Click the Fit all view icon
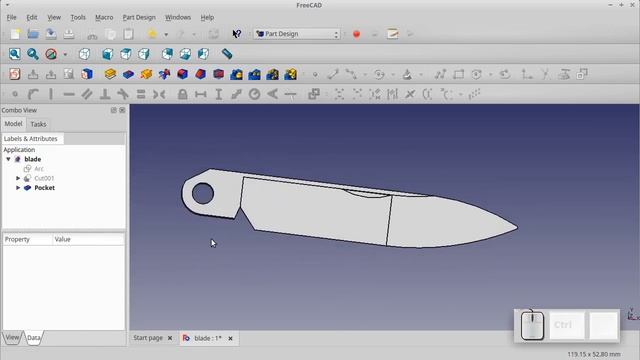640x360 pixels. [x=15, y=54]
